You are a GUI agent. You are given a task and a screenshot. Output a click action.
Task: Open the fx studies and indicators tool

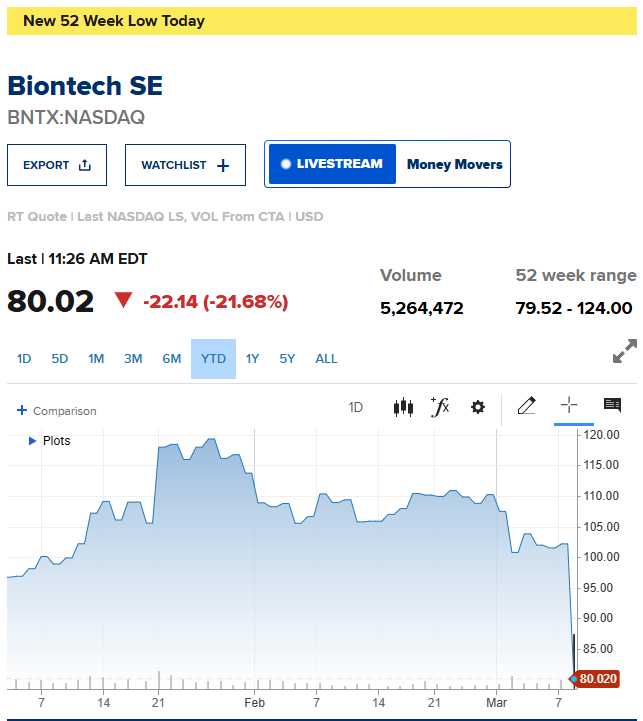tap(440, 407)
